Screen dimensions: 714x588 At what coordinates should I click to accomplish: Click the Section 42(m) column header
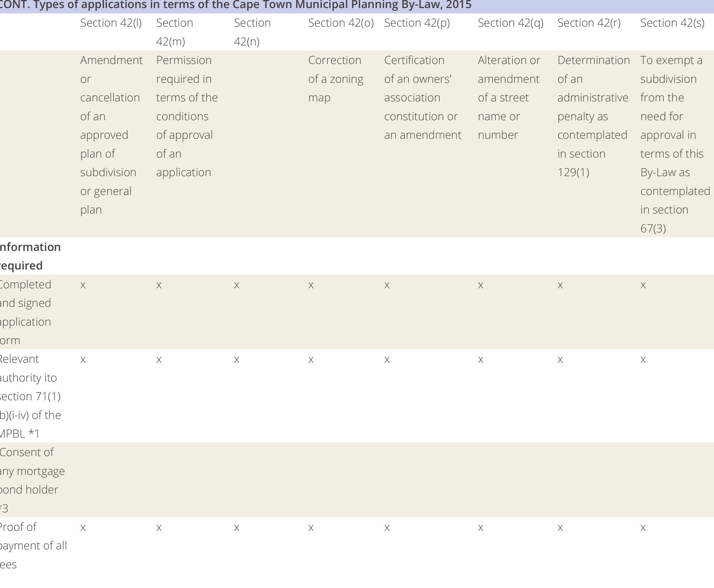click(x=174, y=32)
